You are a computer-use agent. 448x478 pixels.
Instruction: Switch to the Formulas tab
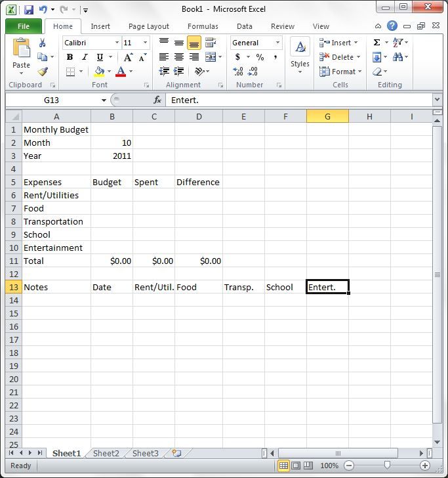coord(203,26)
